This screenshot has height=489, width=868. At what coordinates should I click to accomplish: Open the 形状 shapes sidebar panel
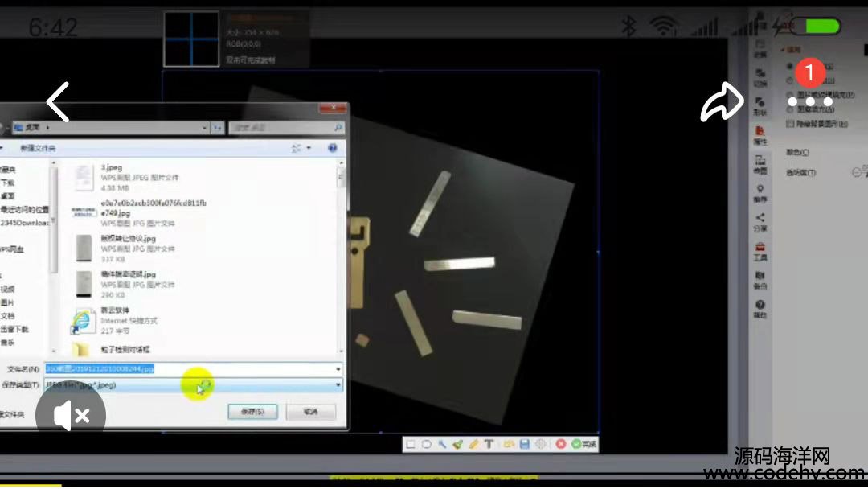pos(760,106)
